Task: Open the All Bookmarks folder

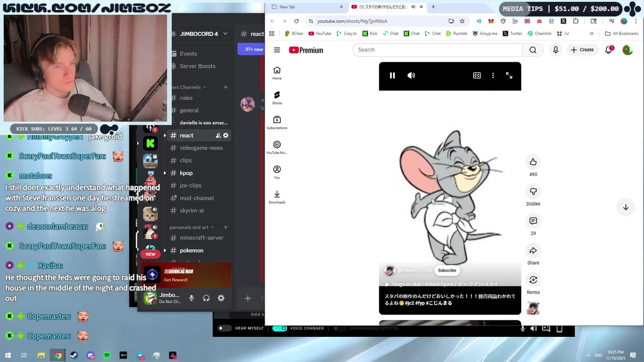Action: coord(621,34)
